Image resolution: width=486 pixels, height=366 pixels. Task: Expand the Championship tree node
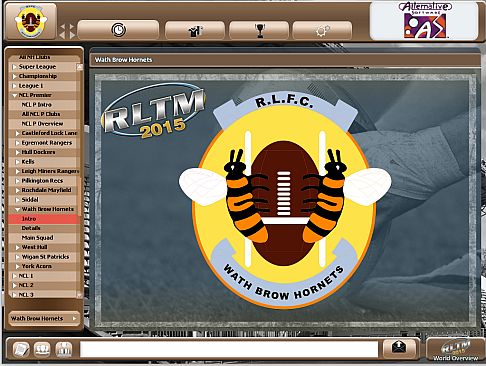[14, 76]
